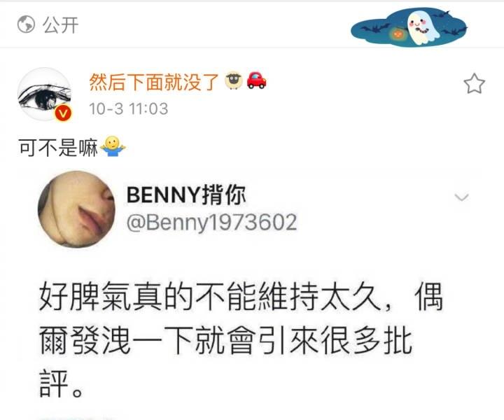This screenshot has height=420, width=504.
Task: Expand the chevron menu on quoted tweet
Action: tap(462, 197)
